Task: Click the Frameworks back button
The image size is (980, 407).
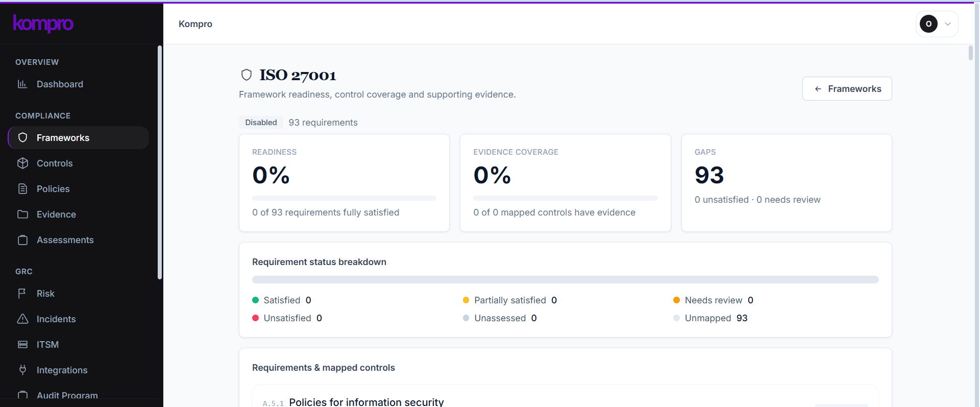Action: [x=847, y=89]
